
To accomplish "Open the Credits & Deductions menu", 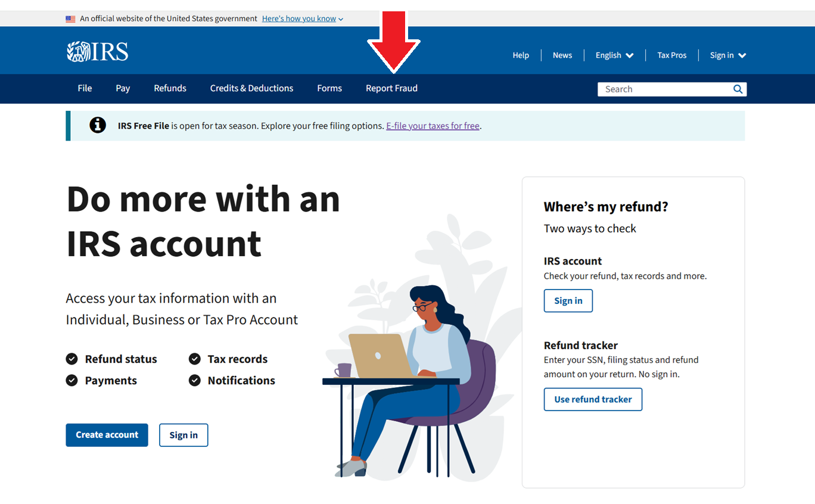I will [x=251, y=88].
